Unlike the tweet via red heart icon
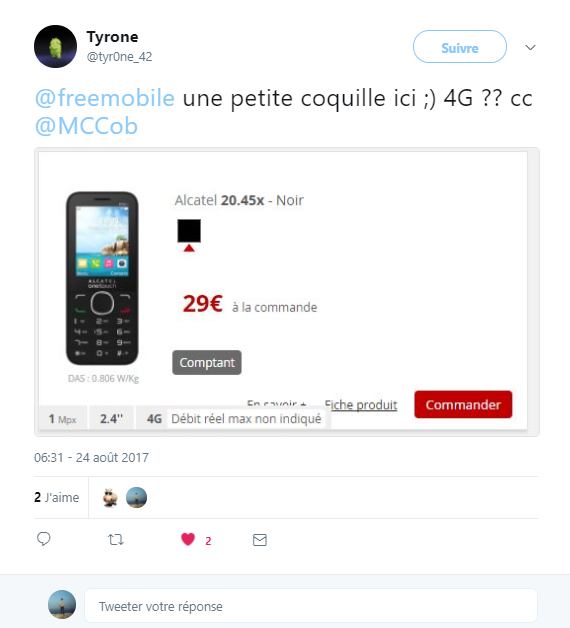The image size is (570, 628). click(x=188, y=539)
